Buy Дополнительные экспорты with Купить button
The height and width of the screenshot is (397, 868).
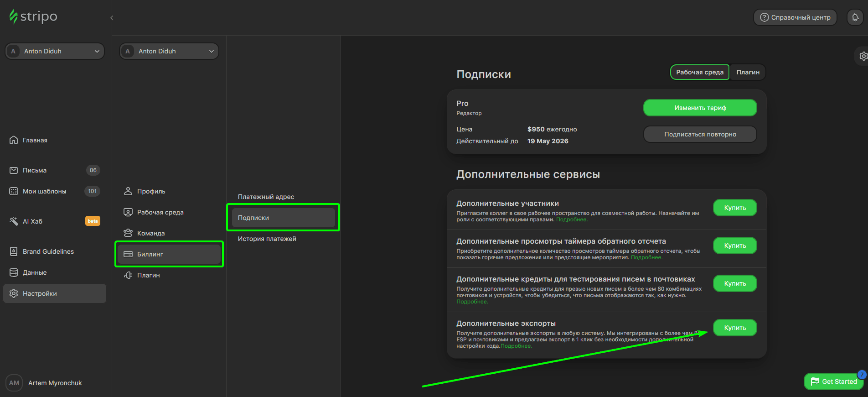tap(734, 328)
